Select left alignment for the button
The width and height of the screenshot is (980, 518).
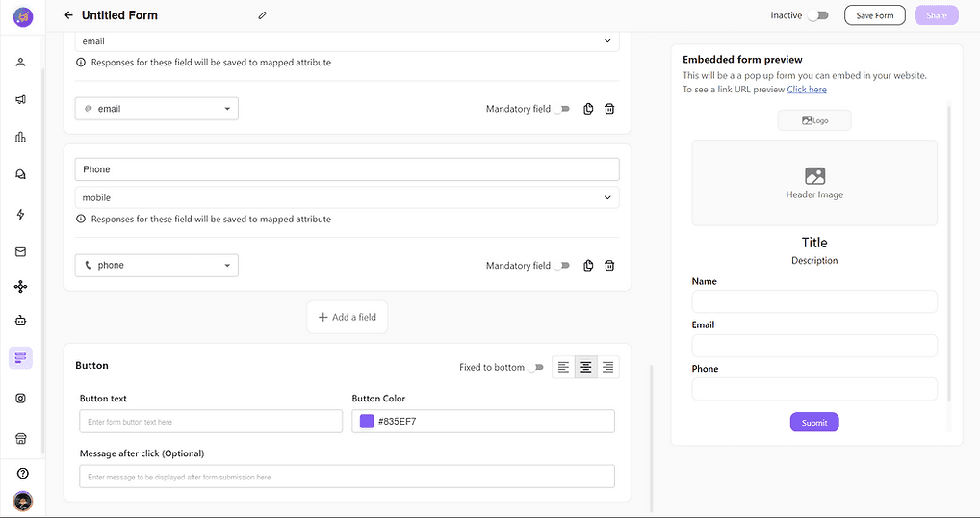(563, 367)
